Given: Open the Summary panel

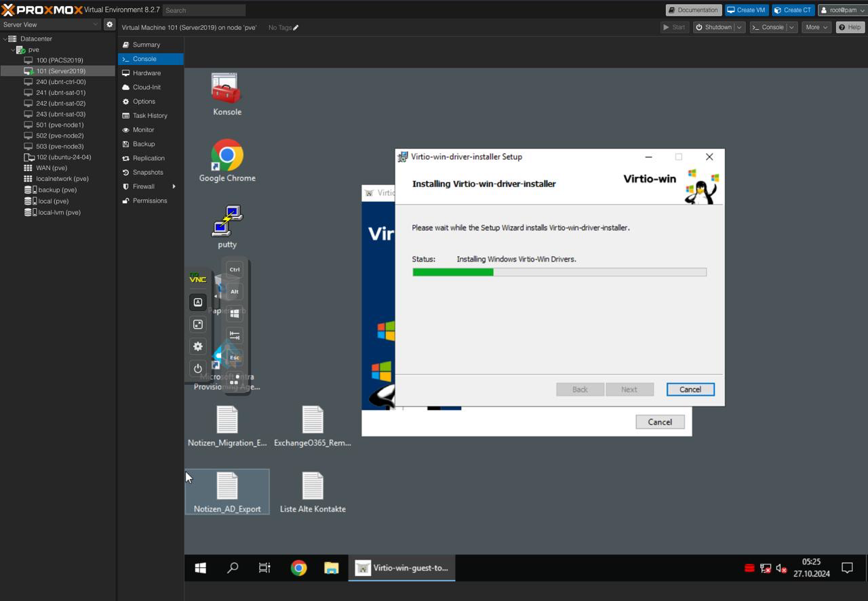Looking at the screenshot, I should [151, 45].
